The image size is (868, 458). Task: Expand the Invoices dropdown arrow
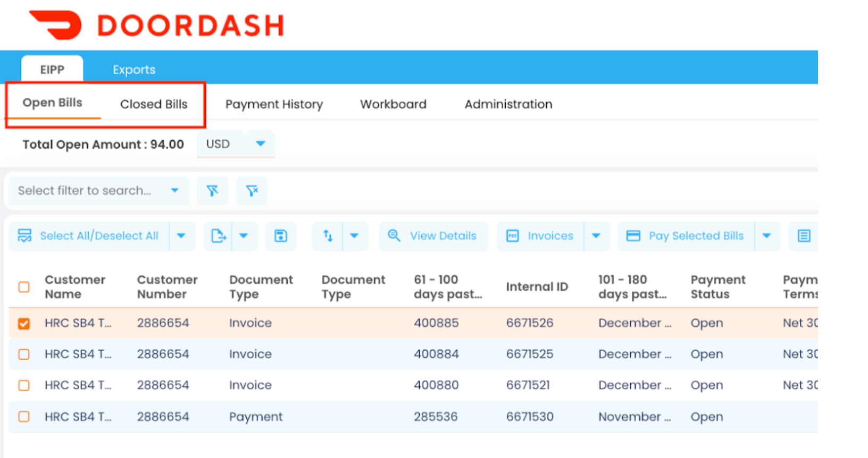[x=596, y=236]
